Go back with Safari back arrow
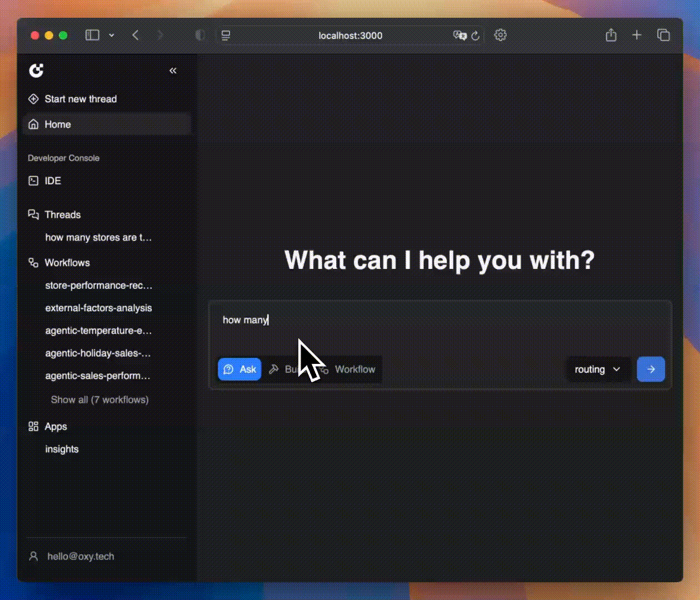Screen dimensions: 700x600 pos(135,35)
